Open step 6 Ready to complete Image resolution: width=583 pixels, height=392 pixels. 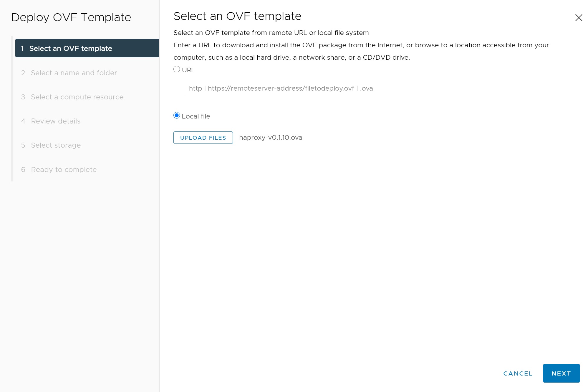64,170
